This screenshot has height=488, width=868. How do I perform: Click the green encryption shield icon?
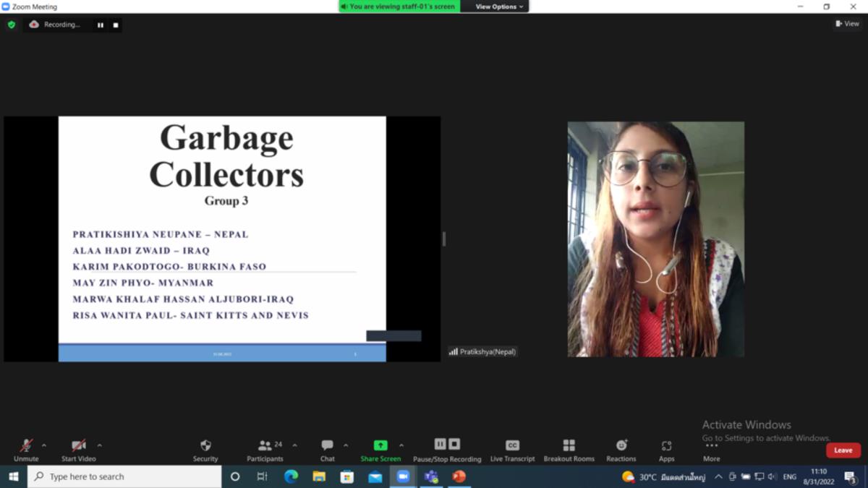tap(12, 25)
